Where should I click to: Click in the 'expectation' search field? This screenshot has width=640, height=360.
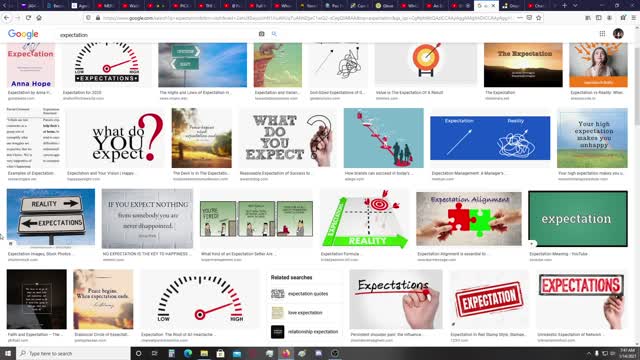[x=157, y=35]
